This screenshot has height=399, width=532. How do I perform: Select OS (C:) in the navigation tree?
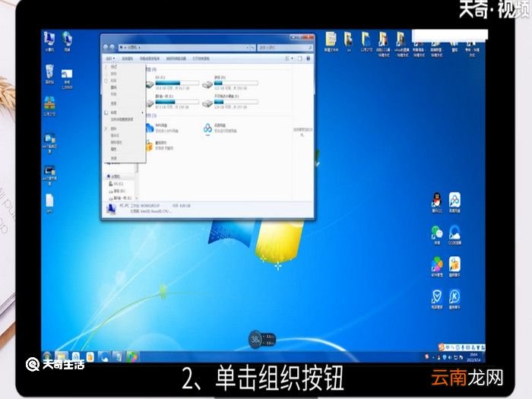[116, 184]
